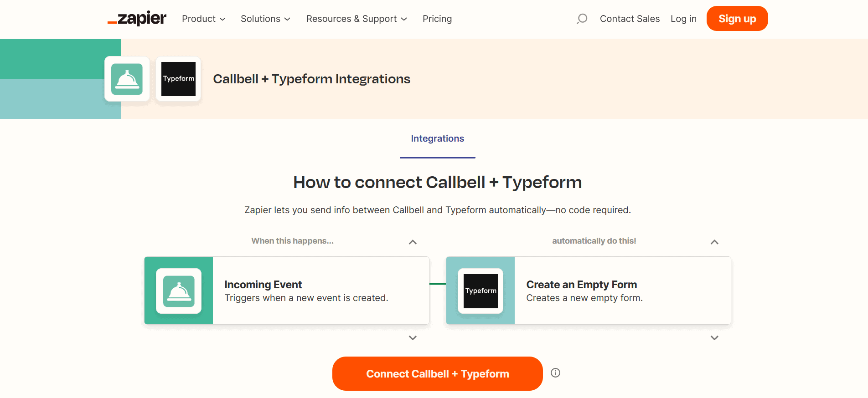Expand the Solutions menu
The height and width of the screenshot is (398, 868).
coord(265,19)
